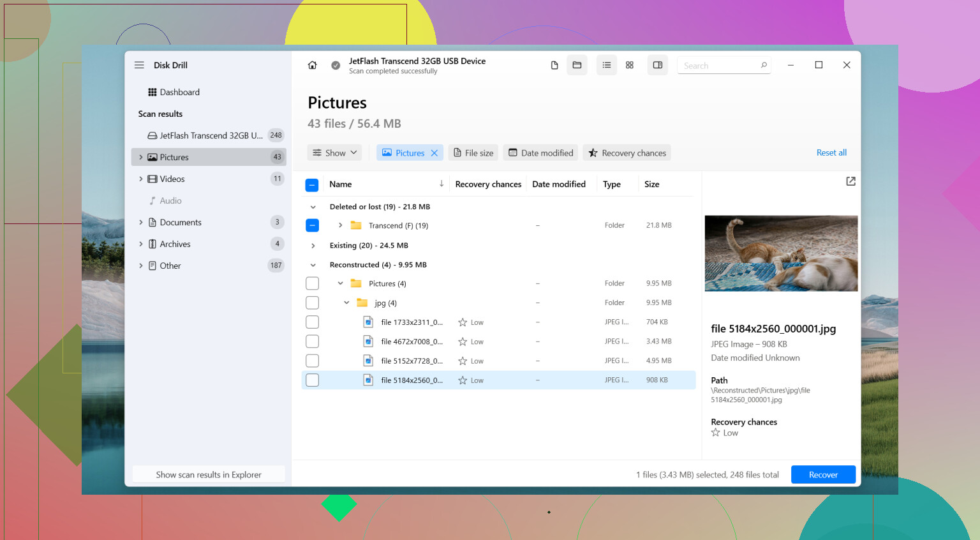Expand the Existing (20) group
This screenshot has height=540, width=980.
pos(313,246)
